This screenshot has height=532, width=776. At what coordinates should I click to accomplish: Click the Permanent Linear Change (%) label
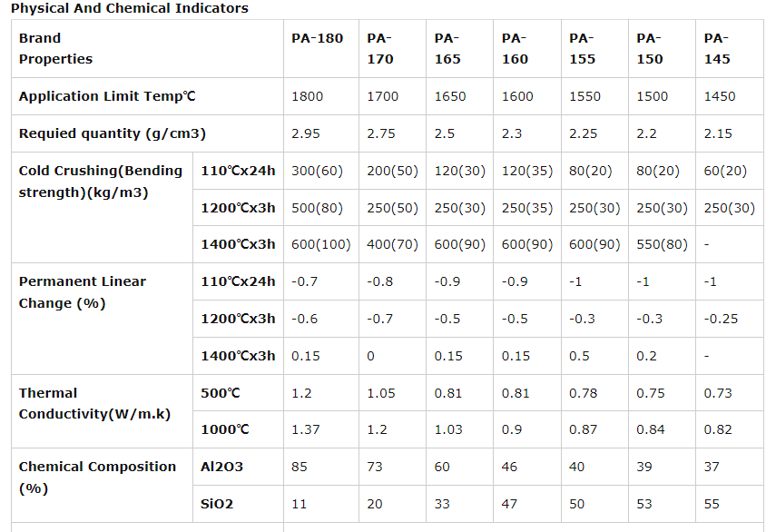click(82, 292)
